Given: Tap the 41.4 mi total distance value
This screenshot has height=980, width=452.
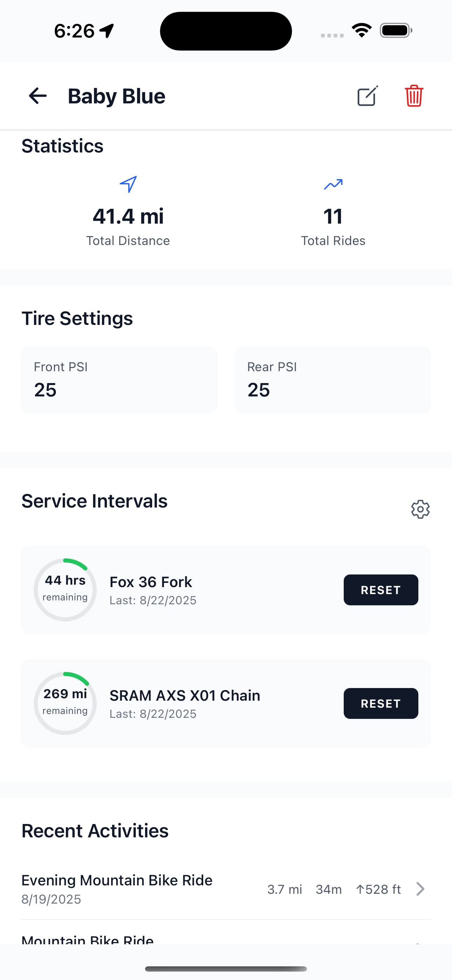Looking at the screenshot, I should (x=128, y=216).
